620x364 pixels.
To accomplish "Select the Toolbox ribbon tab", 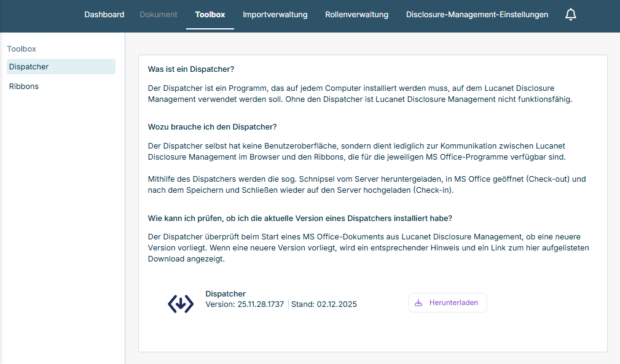I will click(x=210, y=14).
